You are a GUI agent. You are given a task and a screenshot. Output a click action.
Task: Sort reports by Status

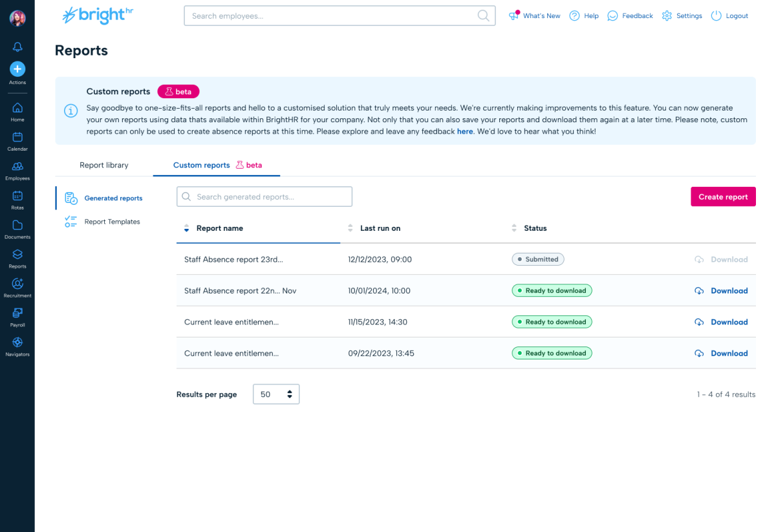coord(536,228)
